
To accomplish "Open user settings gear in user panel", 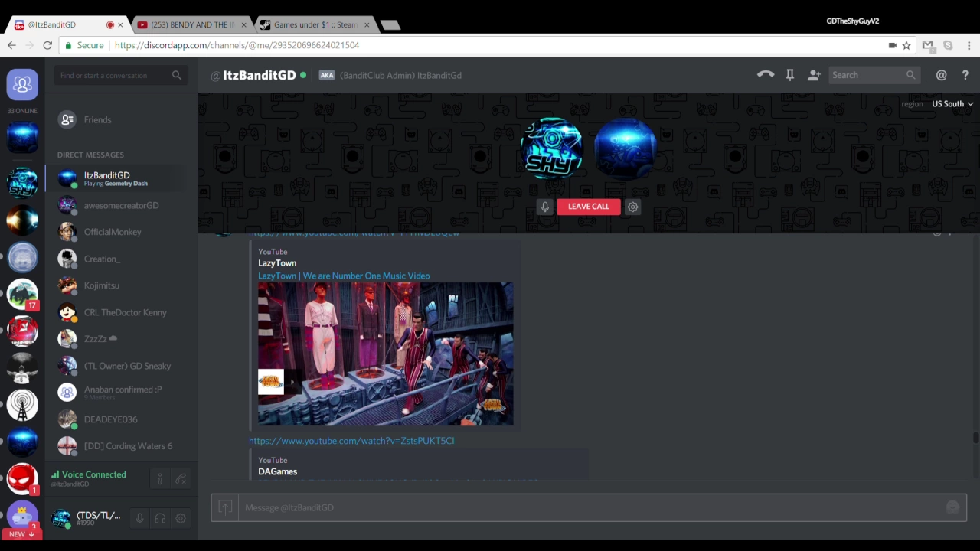I will [181, 518].
